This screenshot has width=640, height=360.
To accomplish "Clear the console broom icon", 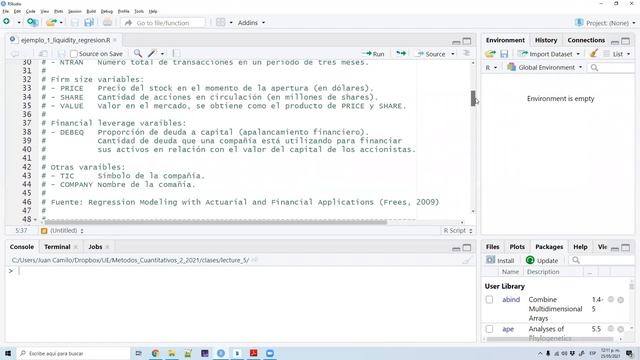I will (467, 260).
